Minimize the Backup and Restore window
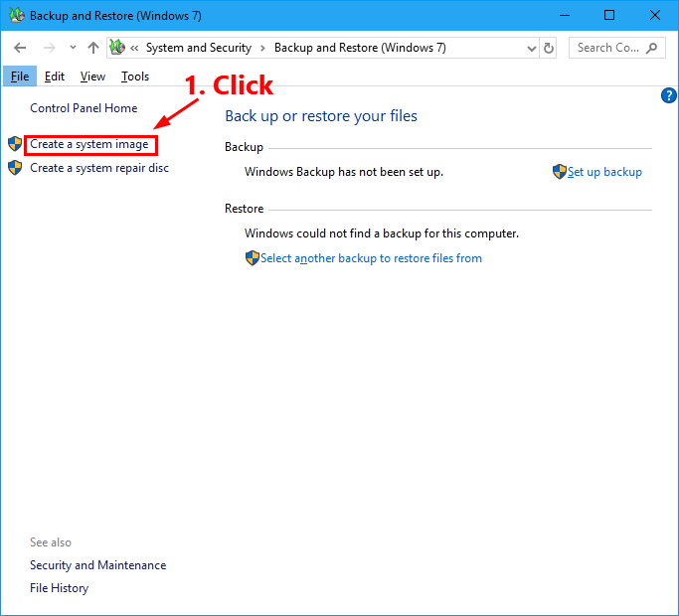The image size is (679, 616). pos(565,15)
